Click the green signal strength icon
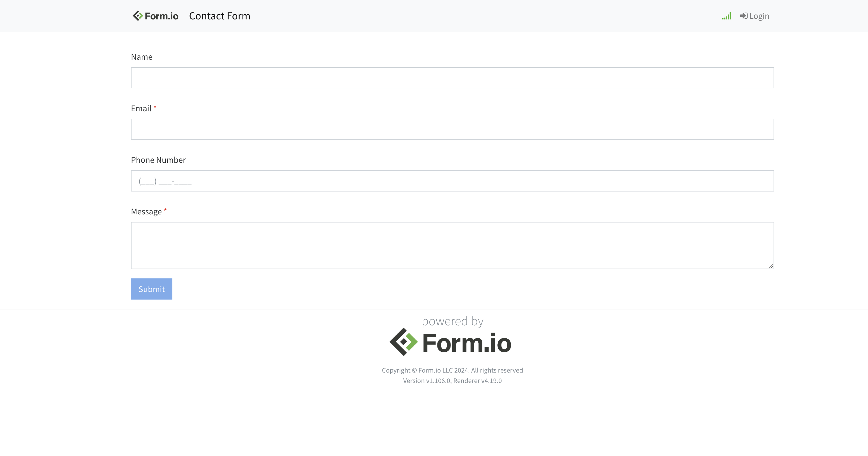The width and height of the screenshot is (868, 456). (727, 16)
